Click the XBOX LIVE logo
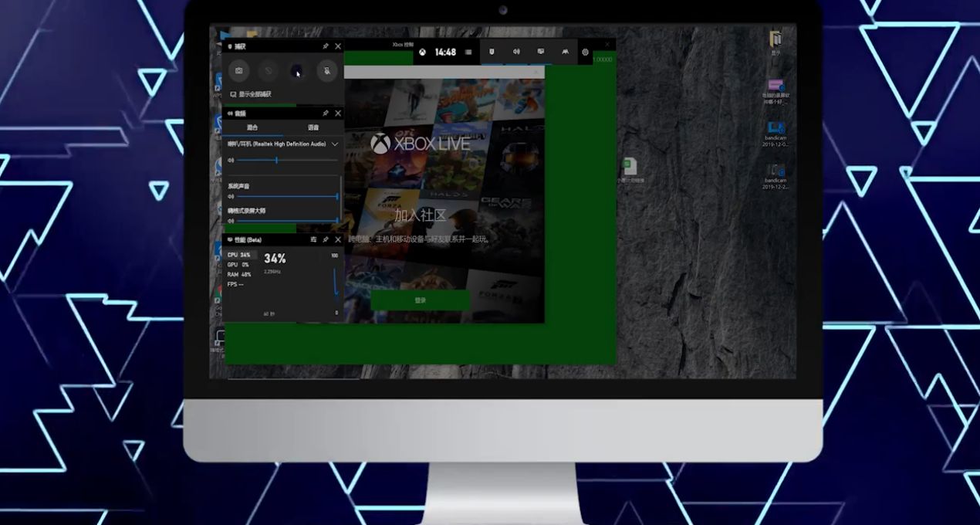Viewport: 980px width, 525px height. 420,144
